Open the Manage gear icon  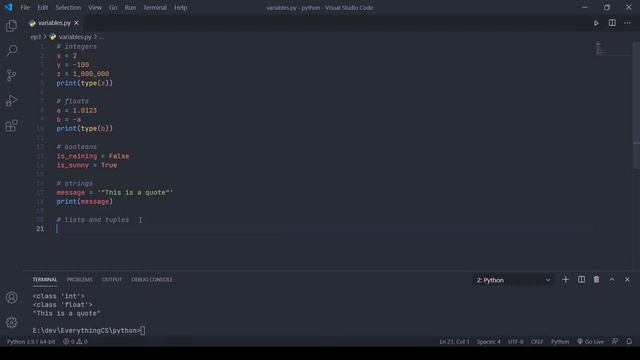(x=11, y=322)
